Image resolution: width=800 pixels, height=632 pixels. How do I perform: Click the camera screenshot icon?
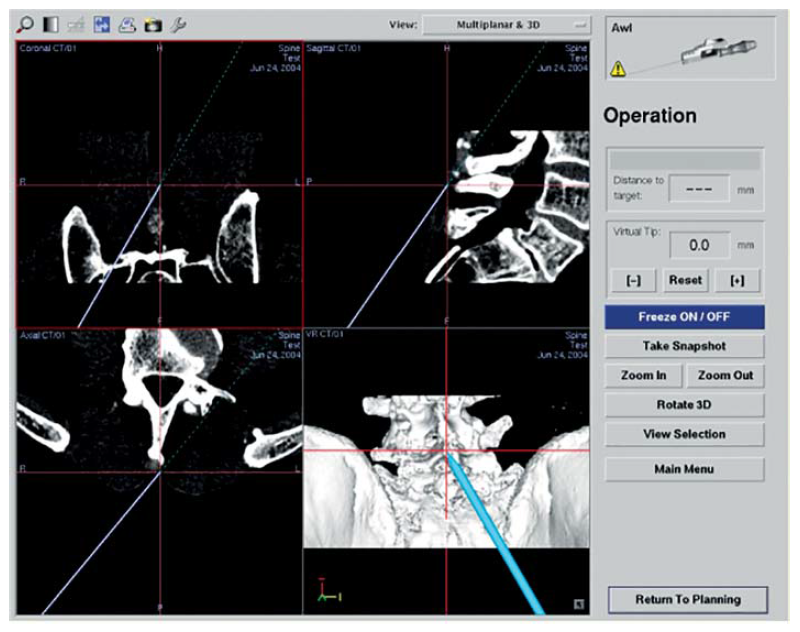click(x=153, y=24)
